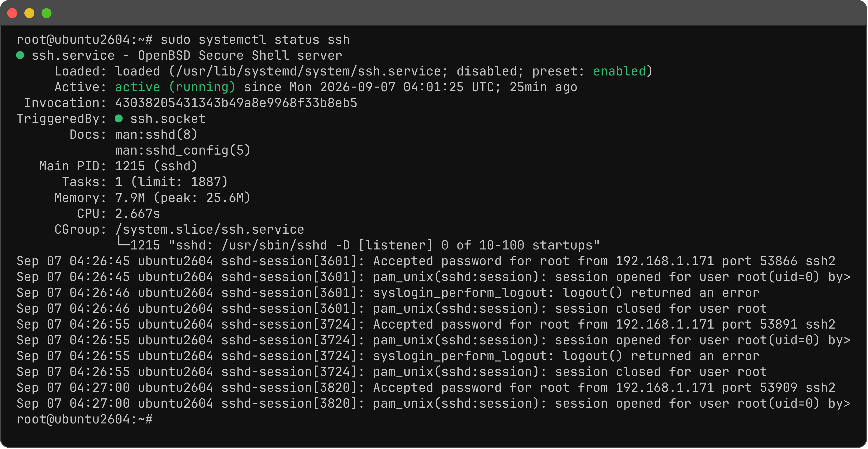Image resolution: width=868 pixels, height=449 pixels.
Task: Click the yellow minimize window button
Action: click(x=29, y=13)
